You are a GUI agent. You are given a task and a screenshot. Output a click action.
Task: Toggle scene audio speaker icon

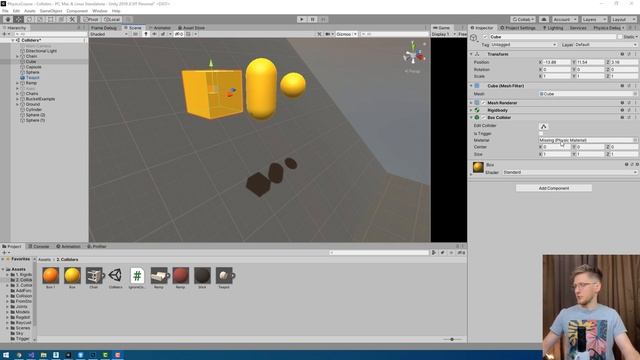click(154, 34)
